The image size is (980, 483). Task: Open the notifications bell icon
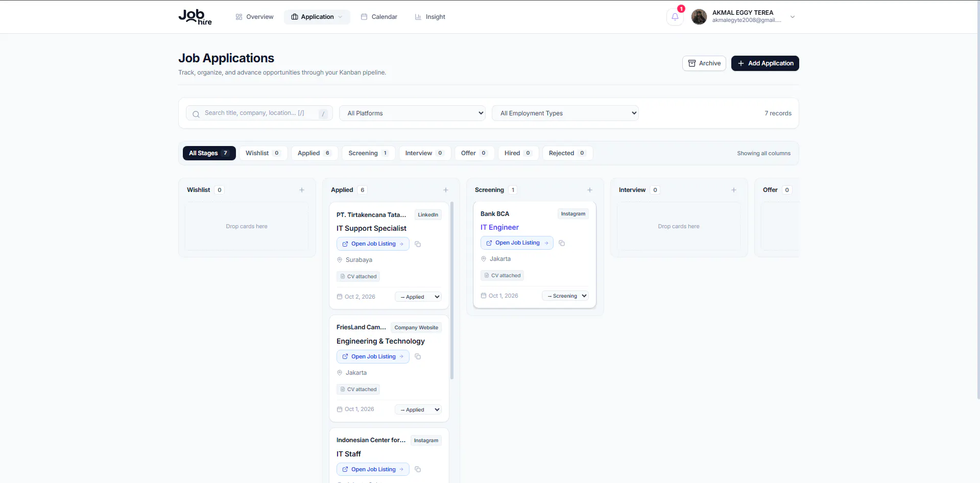click(x=675, y=17)
